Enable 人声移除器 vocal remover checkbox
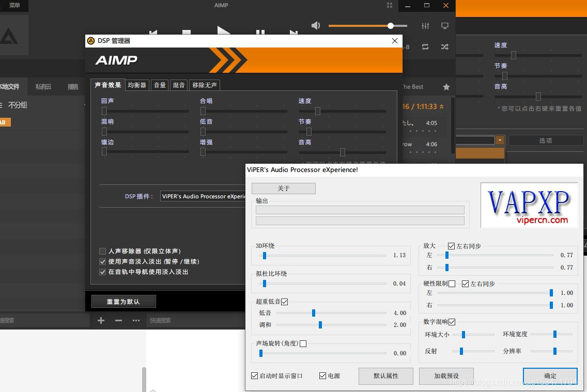 click(x=102, y=251)
